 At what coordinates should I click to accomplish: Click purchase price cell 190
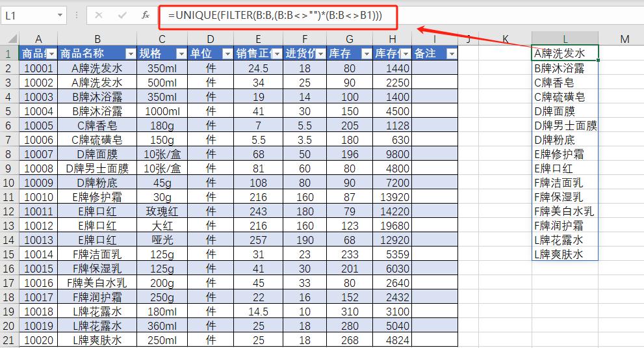tap(305, 240)
